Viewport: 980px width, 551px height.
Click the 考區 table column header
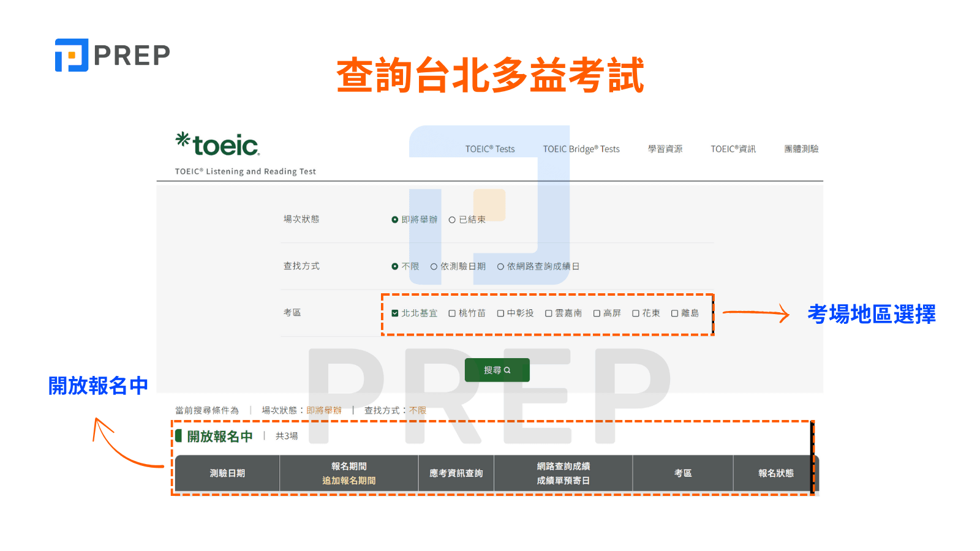click(x=683, y=473)
